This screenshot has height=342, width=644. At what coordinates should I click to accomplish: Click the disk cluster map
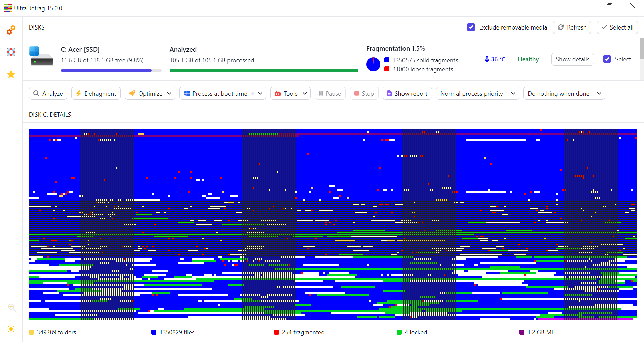332,224
